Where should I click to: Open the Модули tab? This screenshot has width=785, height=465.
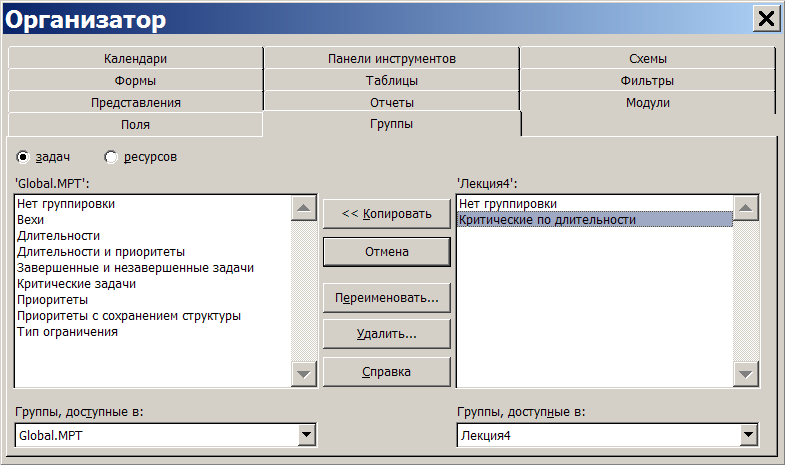click(648, 103)
